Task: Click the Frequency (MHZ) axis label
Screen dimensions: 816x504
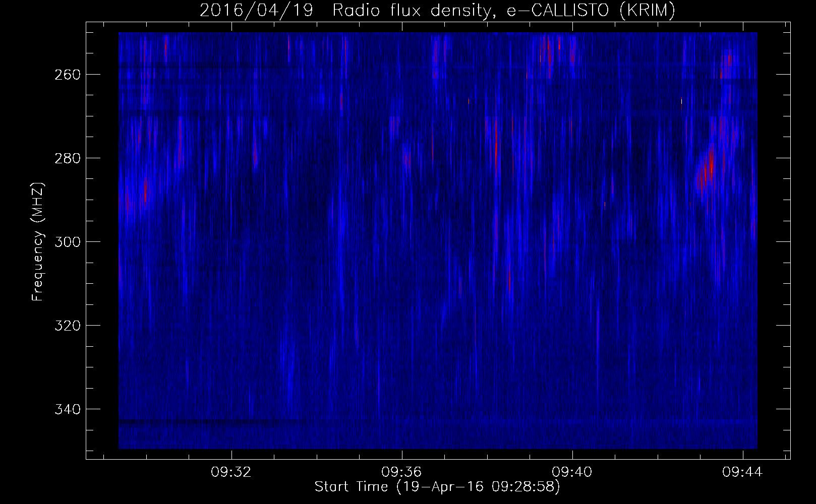Action: pyautogui.click(x=38, y=241)
